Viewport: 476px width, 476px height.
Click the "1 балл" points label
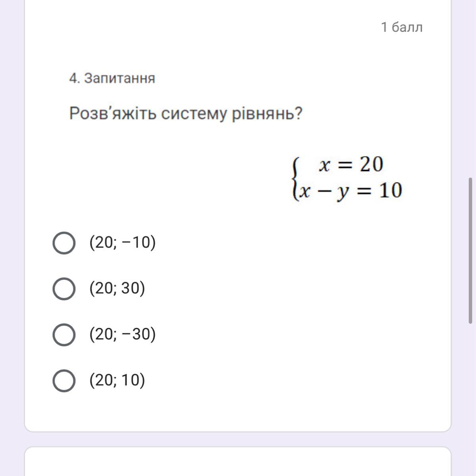[402, 27]
